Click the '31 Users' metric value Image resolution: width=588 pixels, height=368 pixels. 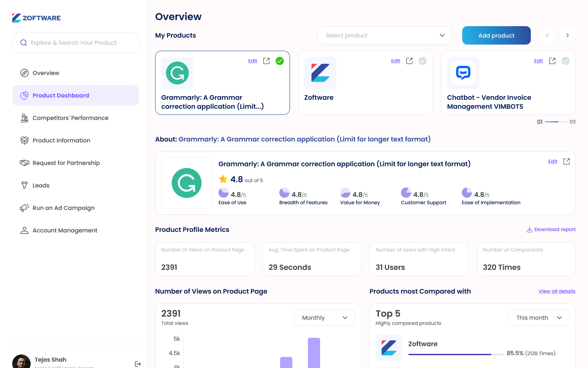[390, 267]
